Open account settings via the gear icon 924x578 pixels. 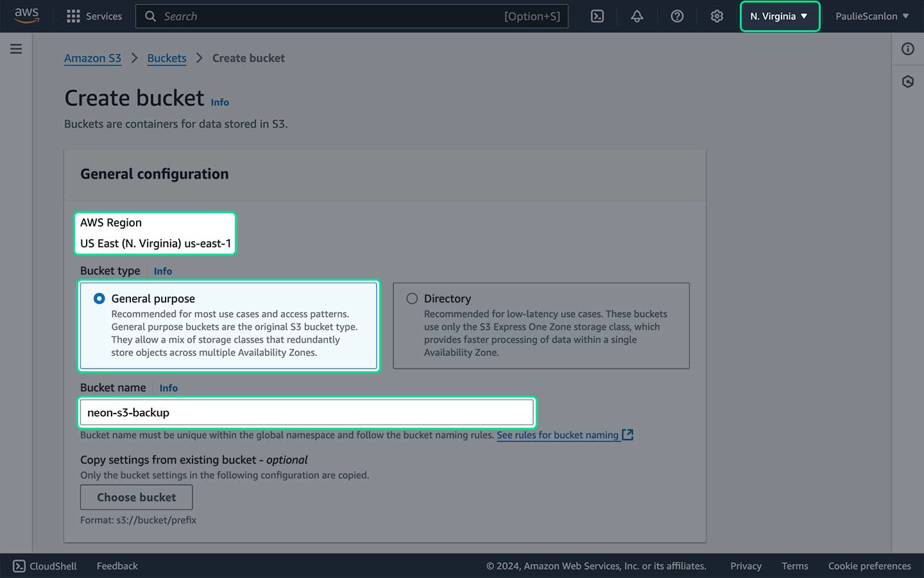[x=717, y=16]
